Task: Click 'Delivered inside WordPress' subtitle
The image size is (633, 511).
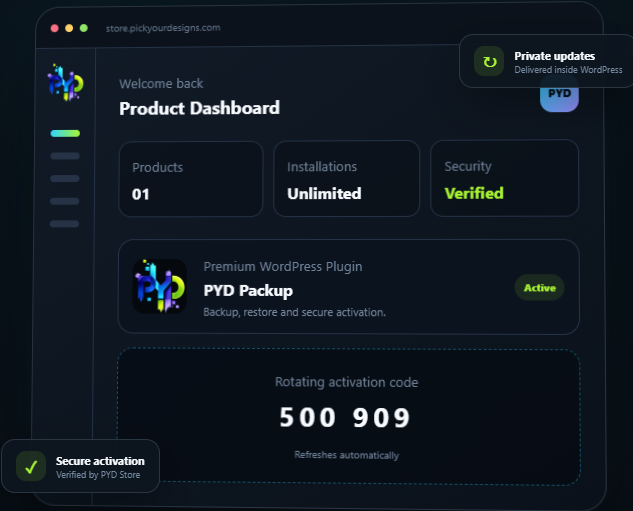Action: click(568, 70)
